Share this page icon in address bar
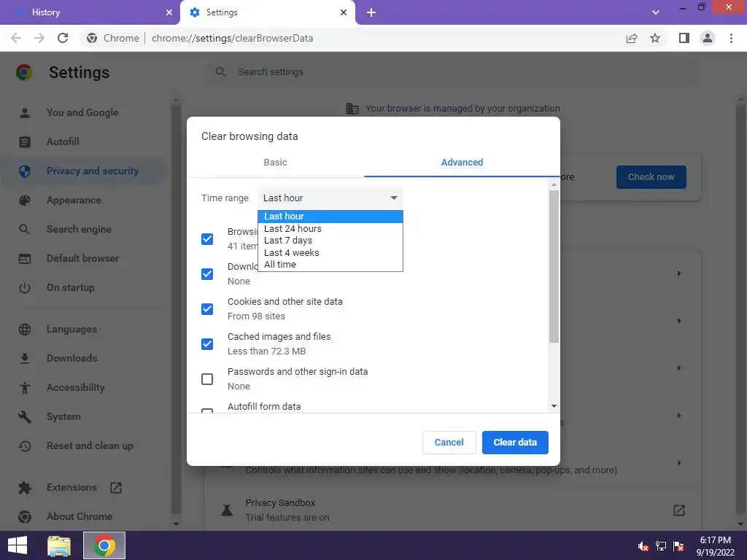 coord(632,38)
